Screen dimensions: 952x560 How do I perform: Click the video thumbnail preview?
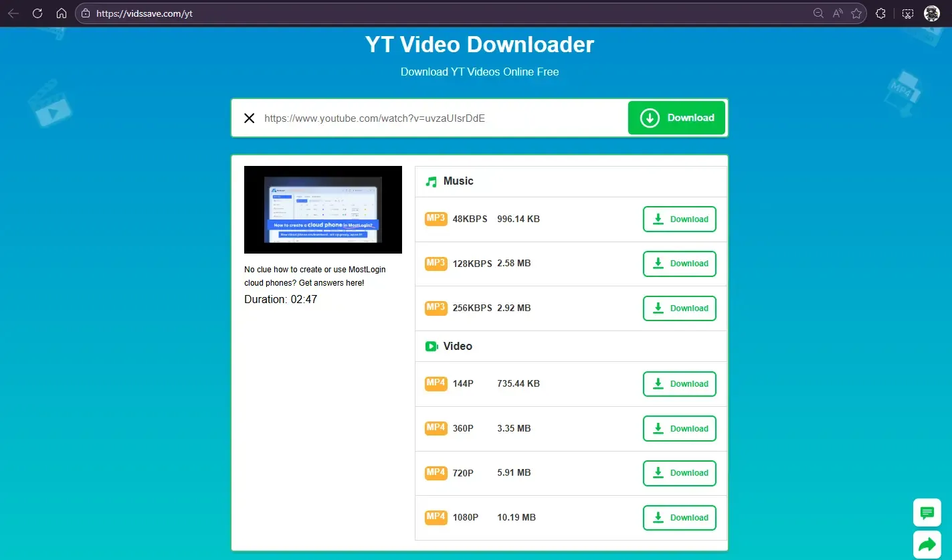point(322,209)
